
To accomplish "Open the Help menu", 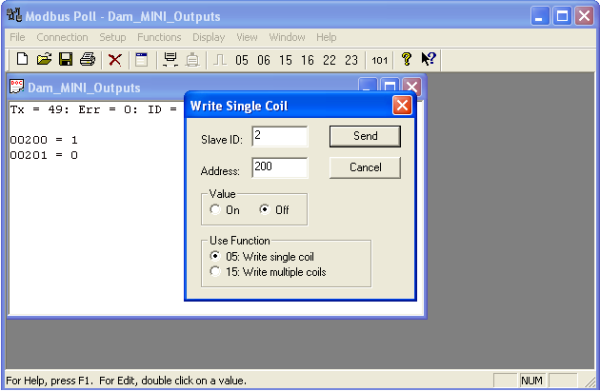I will [326, 37].
